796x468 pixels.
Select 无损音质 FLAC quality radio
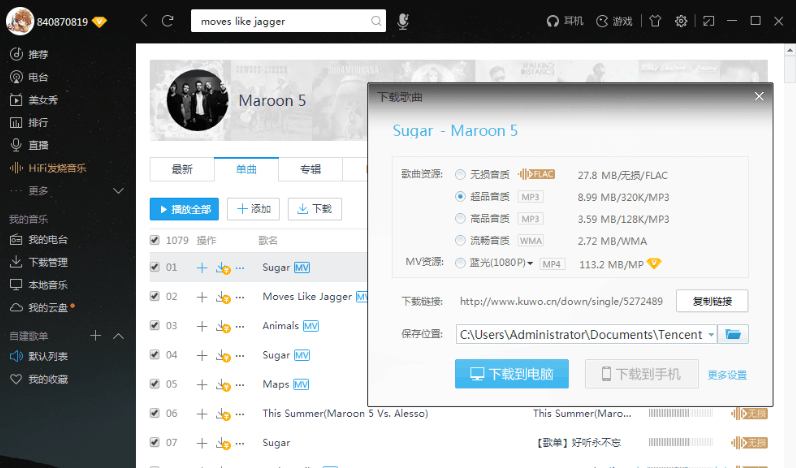460,175
